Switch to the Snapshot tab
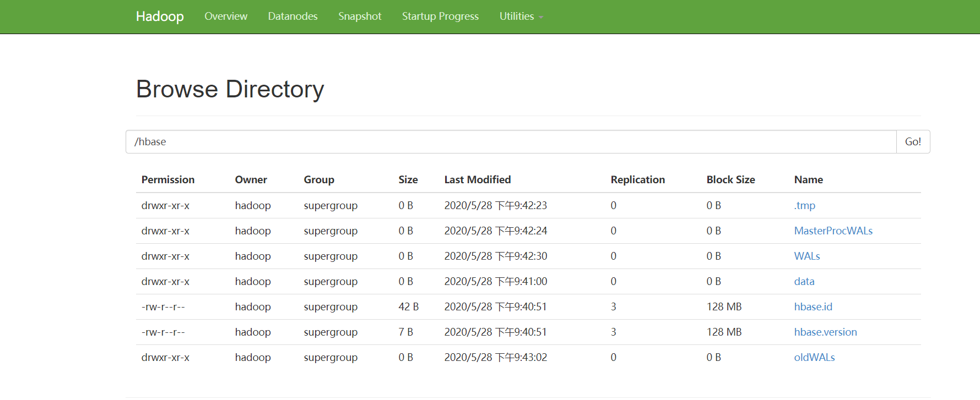This screenshot has height=400, width=980. pos(360,17)
